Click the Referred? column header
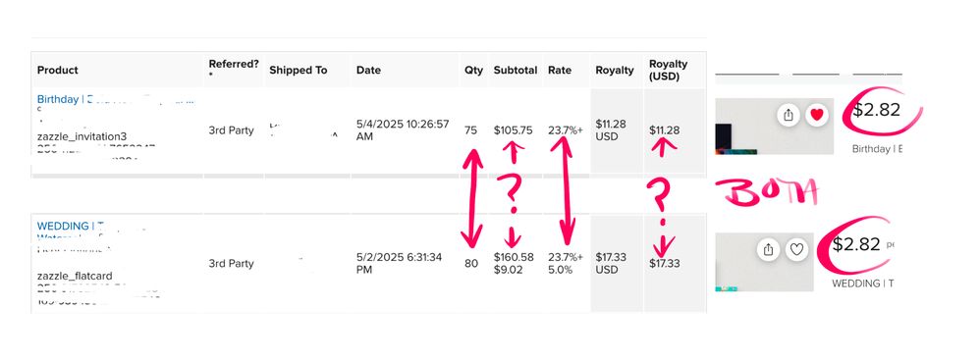Image resolution: width=980 pixels, height=361 pixels. pyautogui.click(x=234, y=70)
